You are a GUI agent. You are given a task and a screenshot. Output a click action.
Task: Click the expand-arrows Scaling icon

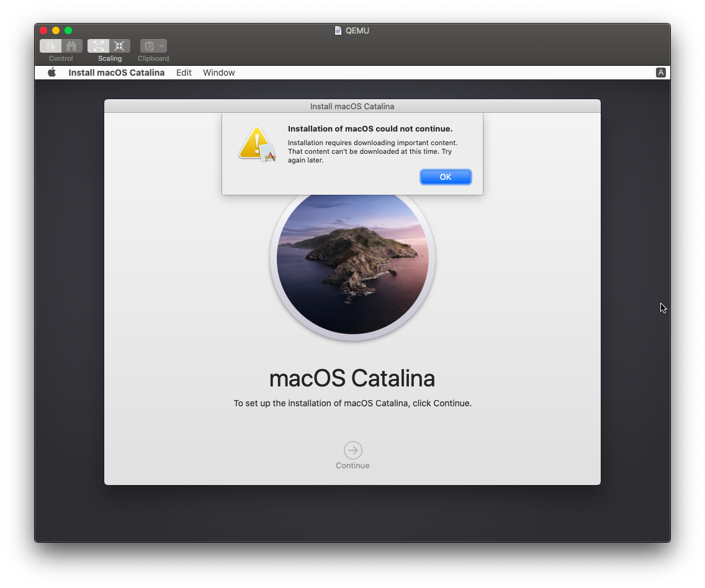98,45
